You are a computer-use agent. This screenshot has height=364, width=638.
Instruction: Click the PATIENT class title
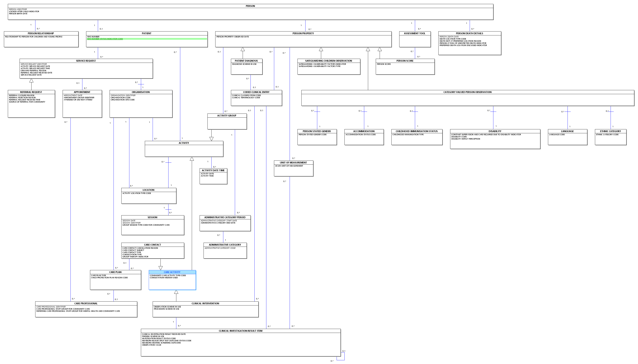[x=147, y=33]
